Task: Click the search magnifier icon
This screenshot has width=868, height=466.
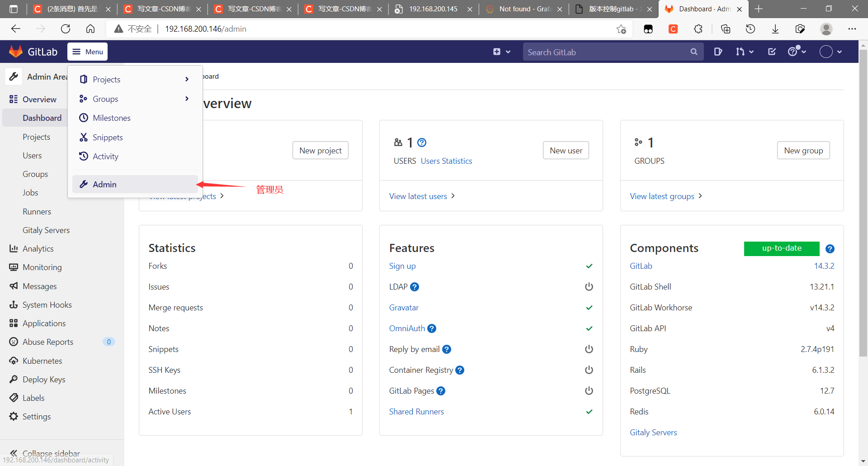Action: 694,52
